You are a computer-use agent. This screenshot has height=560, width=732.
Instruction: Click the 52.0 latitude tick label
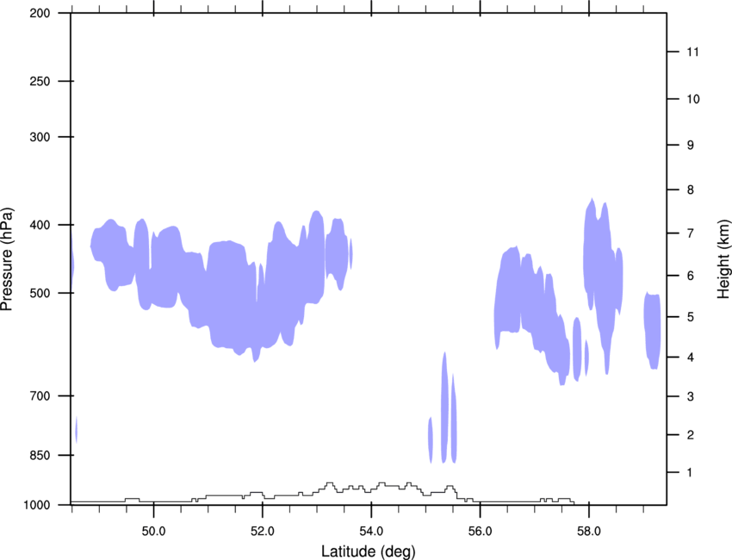[263, 532]
